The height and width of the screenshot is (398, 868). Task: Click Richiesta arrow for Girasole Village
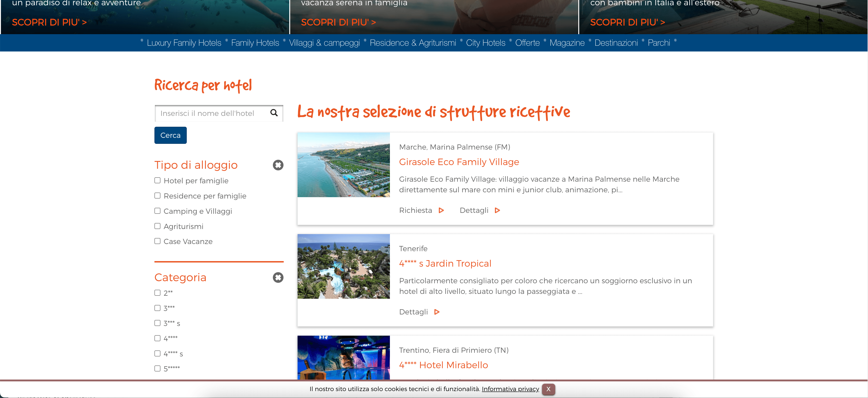click(441, 210)
